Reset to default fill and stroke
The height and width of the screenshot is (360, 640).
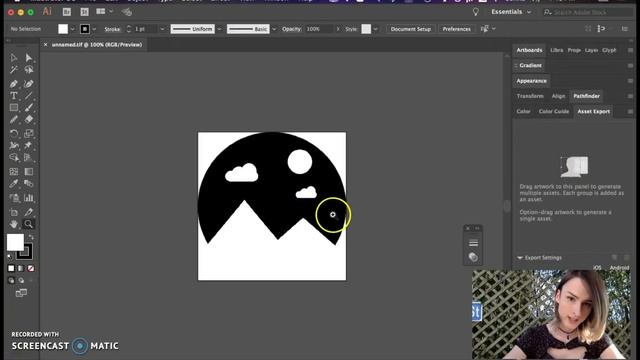pos(10,256)
